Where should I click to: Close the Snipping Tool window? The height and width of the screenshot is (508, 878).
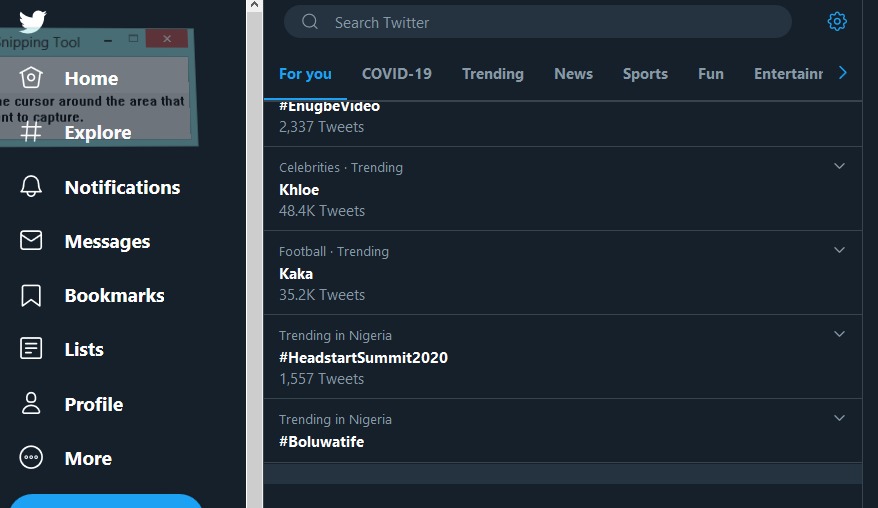pos(167,38)
